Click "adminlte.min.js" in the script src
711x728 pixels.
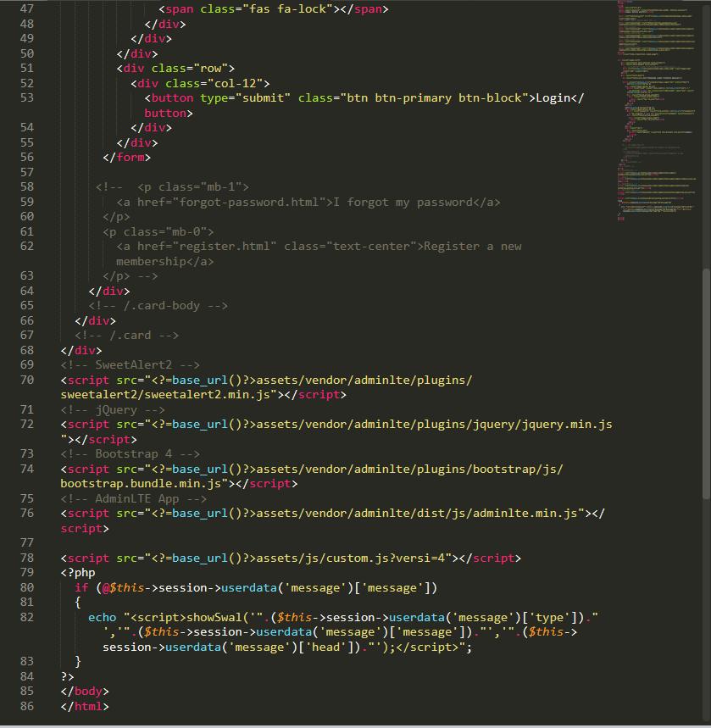[x=525, y=513]
